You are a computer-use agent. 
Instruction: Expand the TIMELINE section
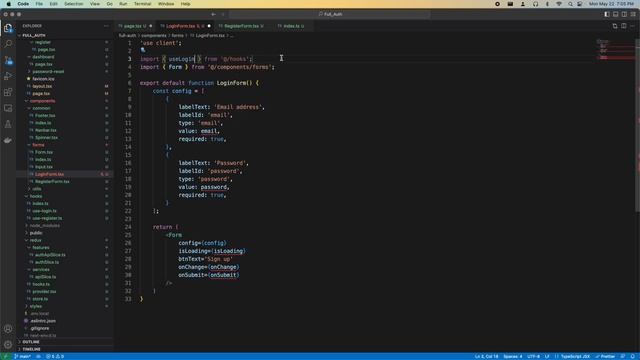[65, 349]
